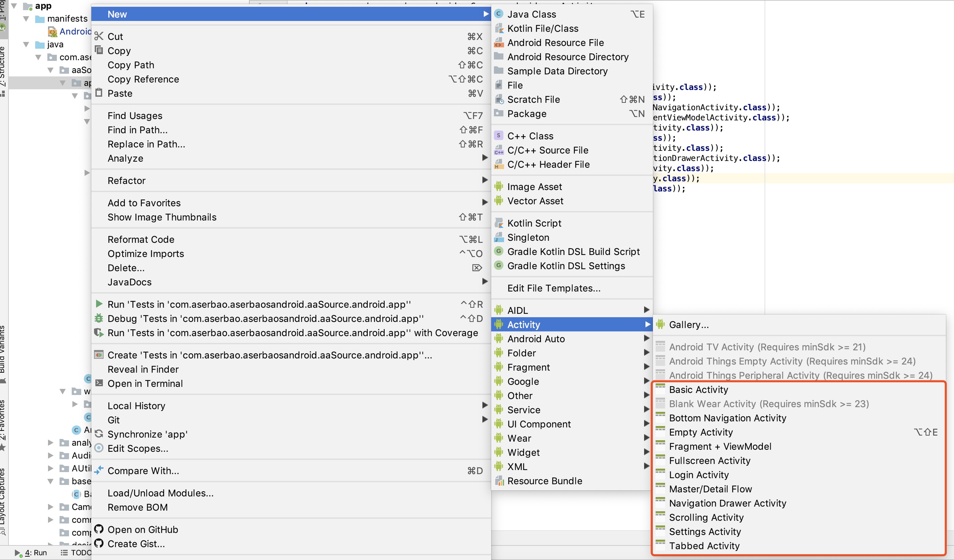Expand the Git submenu arrow
The height and width of the screenshot is (560, 954).
(485, 420)
